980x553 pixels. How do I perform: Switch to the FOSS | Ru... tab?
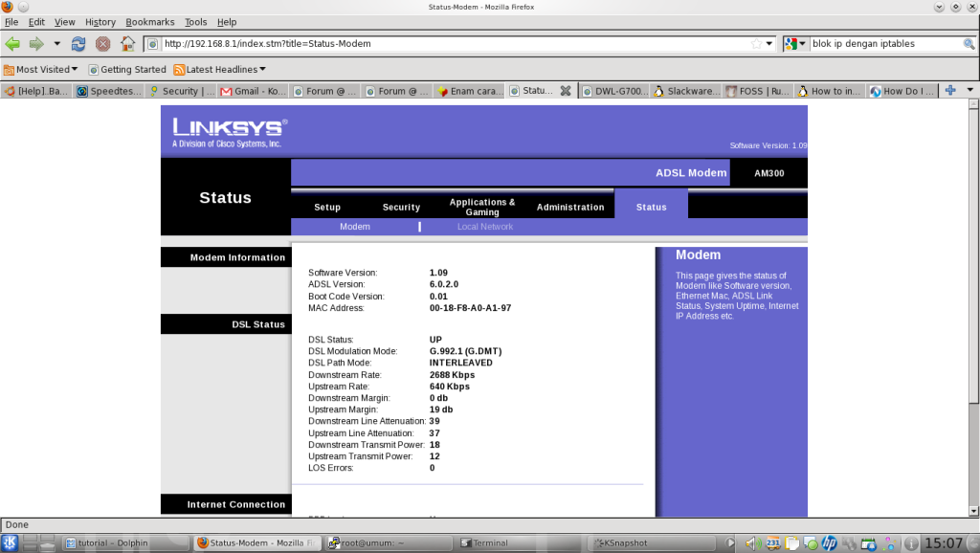[x=758, y=91]
